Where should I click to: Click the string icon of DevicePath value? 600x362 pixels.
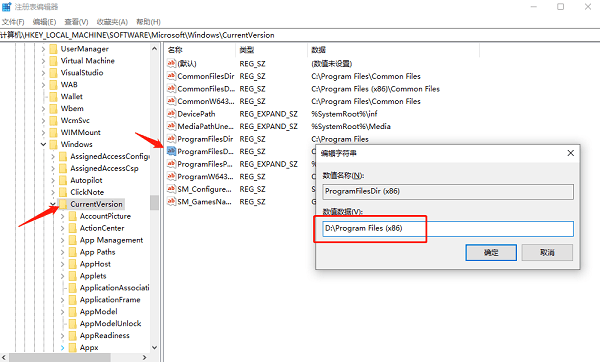click(x=171, y=114)
